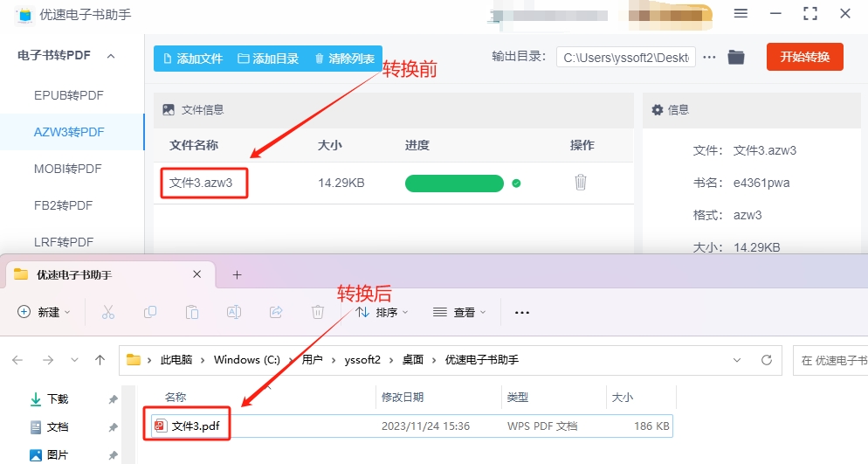Go up one folder level arrow
The image size is (868, 464).
click(100, 360)
